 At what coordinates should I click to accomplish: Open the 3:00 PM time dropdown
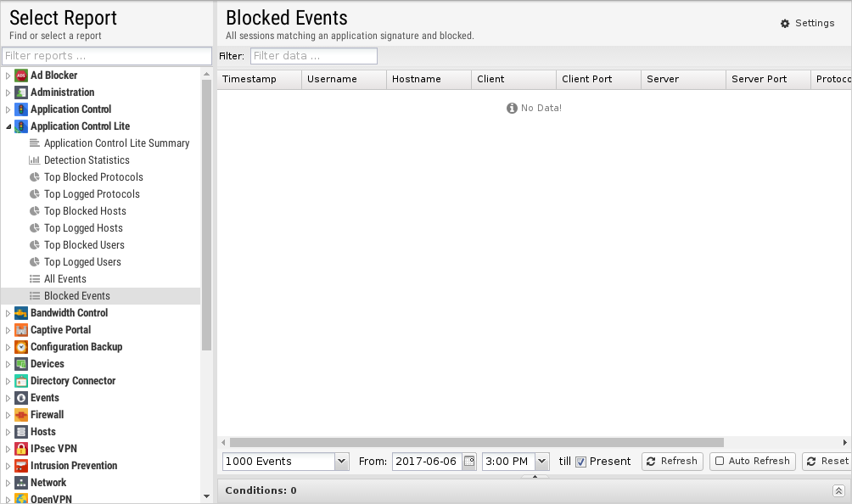point(541,462)
